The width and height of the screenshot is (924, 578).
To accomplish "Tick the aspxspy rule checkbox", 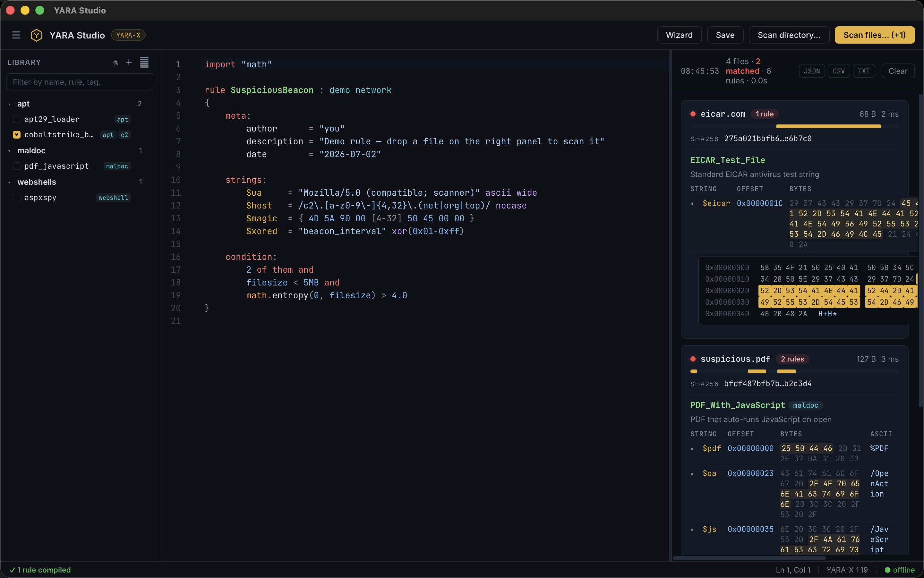I will click(x=16, y=197).
